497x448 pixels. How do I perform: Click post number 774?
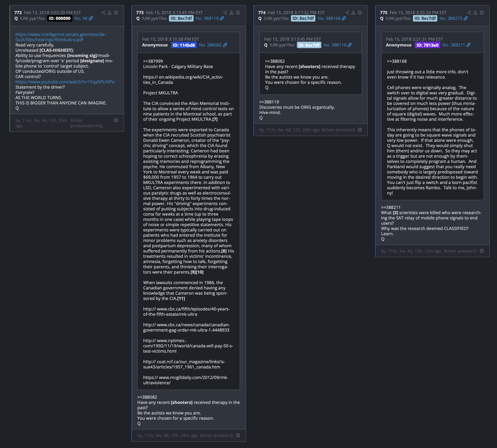[x=262, y=12]
